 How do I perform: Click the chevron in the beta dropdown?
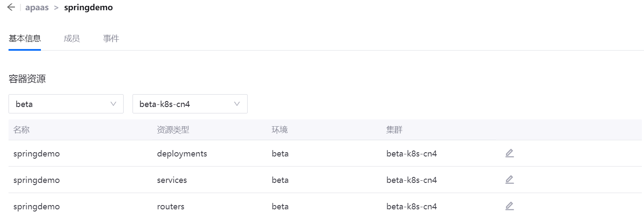[113, 104]
